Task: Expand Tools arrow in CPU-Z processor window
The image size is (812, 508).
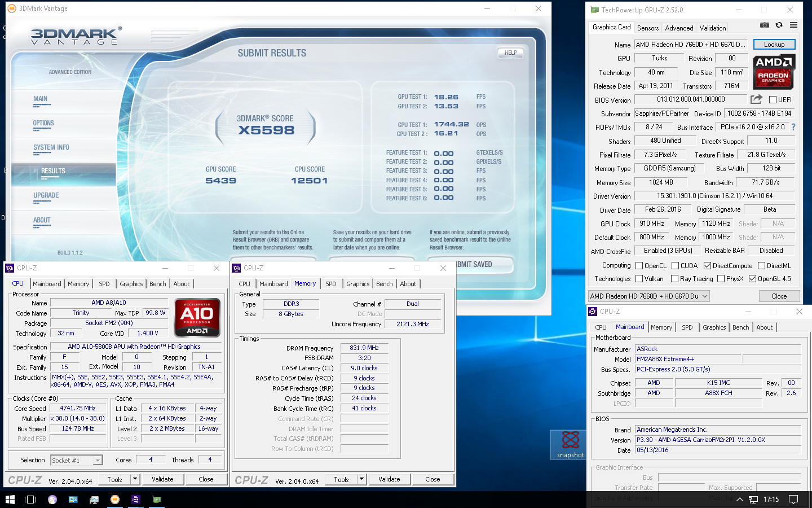Action: (135, 479)
